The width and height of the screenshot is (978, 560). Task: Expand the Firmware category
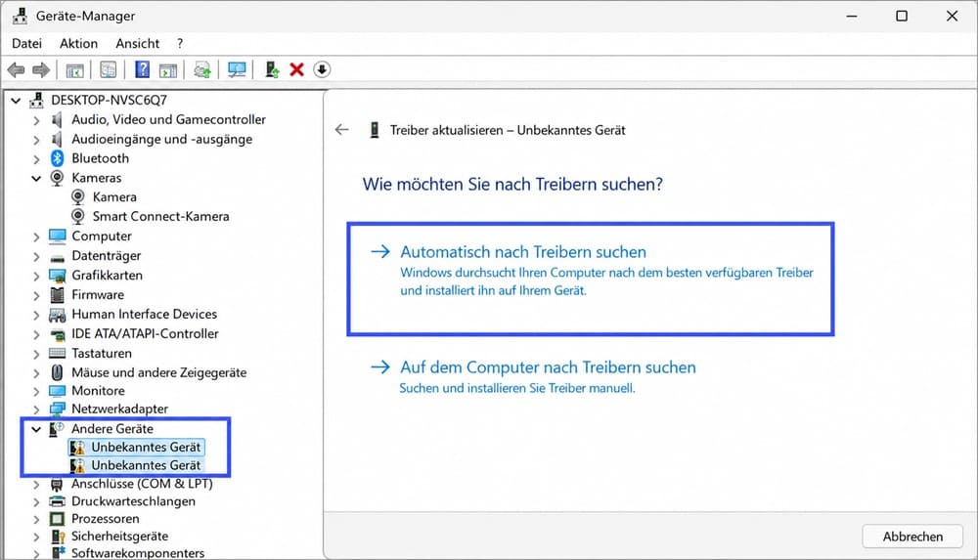[36, 295]
